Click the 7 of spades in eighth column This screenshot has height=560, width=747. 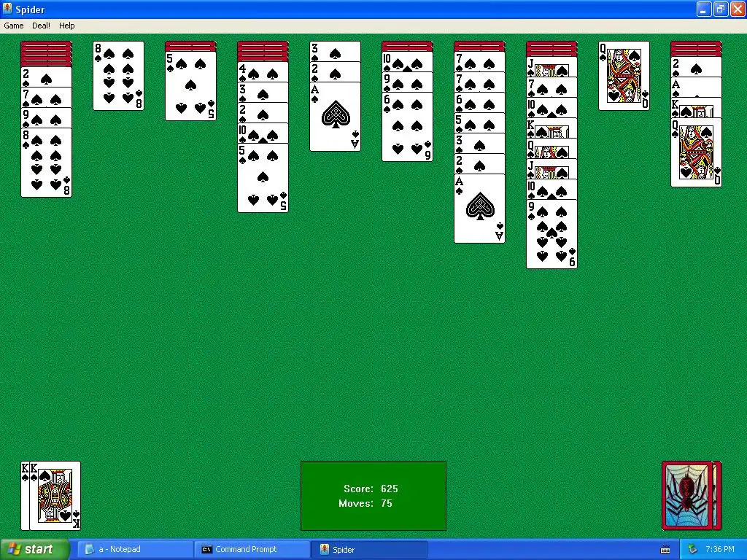pos(551,87)
